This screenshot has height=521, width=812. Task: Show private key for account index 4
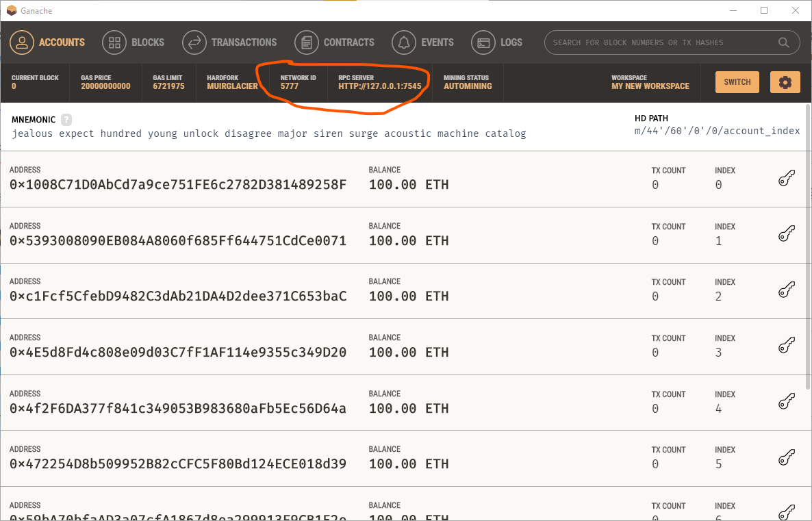(787, 401)
